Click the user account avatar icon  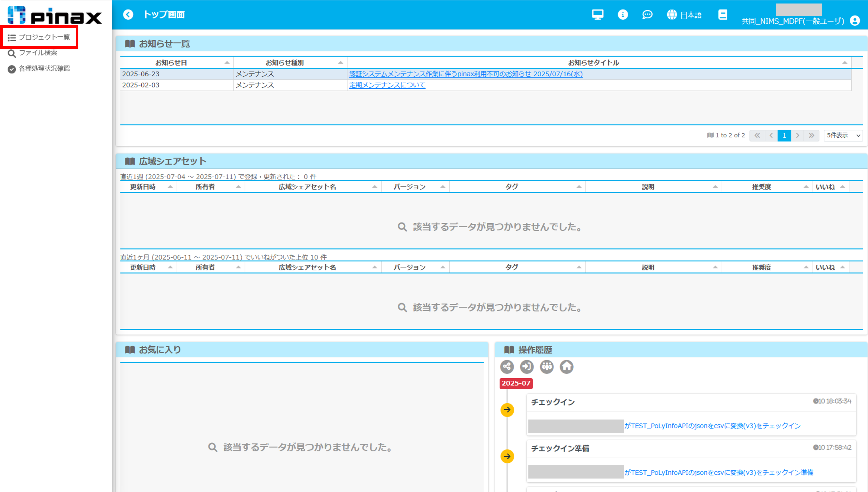click(x=855, y=21)
